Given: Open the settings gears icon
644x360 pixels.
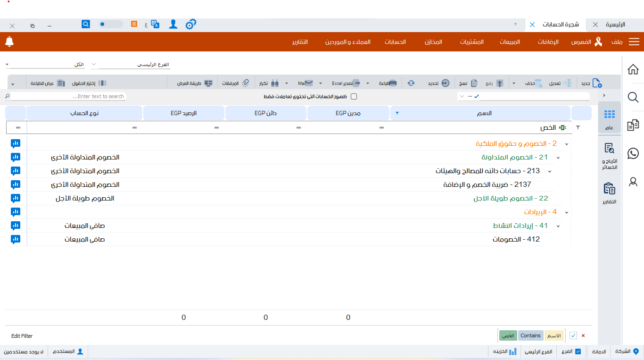Looking at the screenshot, I should [x=190, y=25].
